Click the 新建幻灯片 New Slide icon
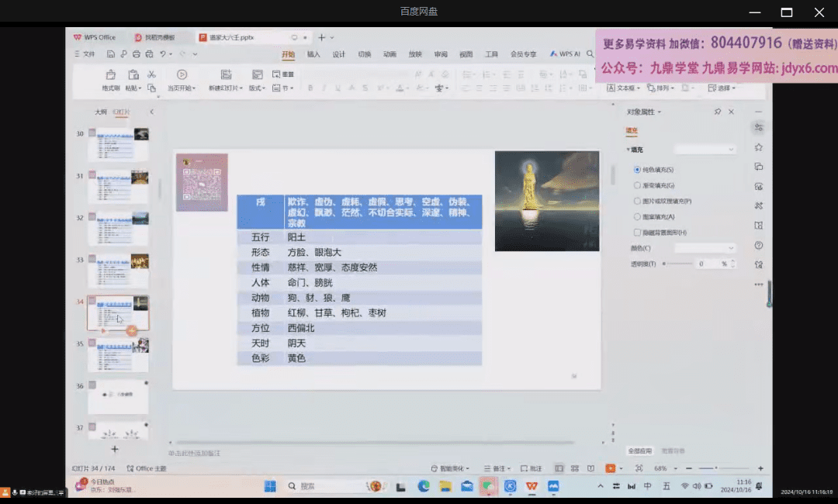 point(226,74)
